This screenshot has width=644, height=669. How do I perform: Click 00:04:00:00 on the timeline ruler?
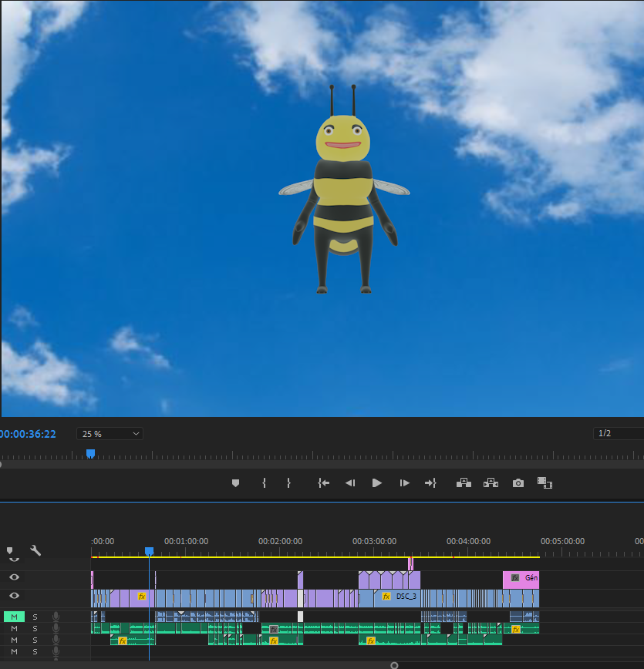click(468, 541)
